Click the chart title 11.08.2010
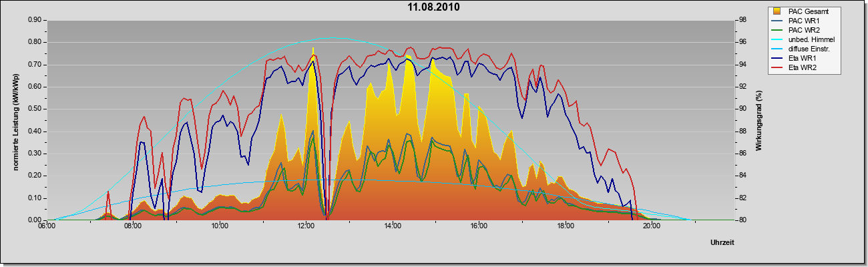 pos(434,7)
